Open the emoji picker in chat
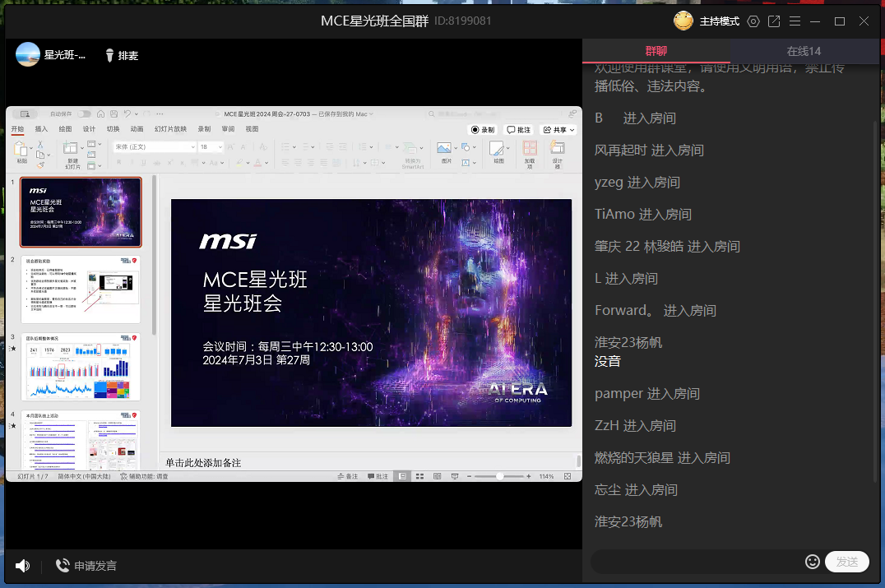 [812, 562]
